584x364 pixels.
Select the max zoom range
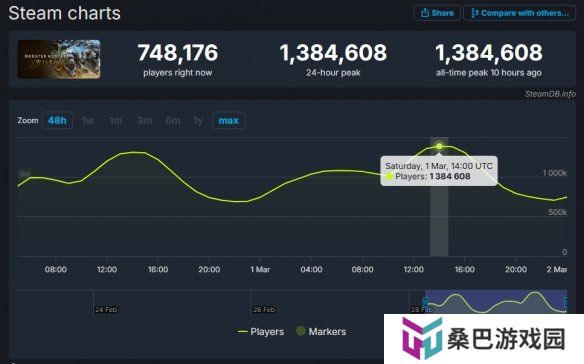pos(229,120)
